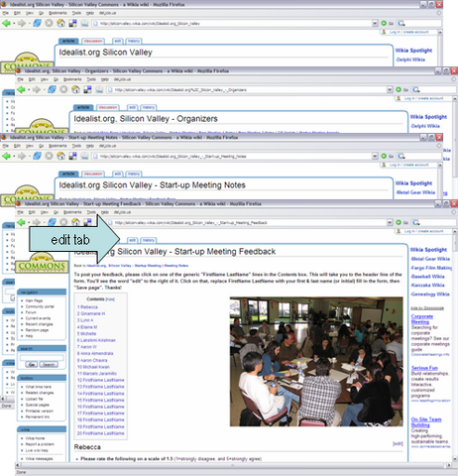This screenshot has width=458, height=476.
Task: Forward arrow in the Meeting Notes window
Action: pyautogui.click(x=22, y=156)
